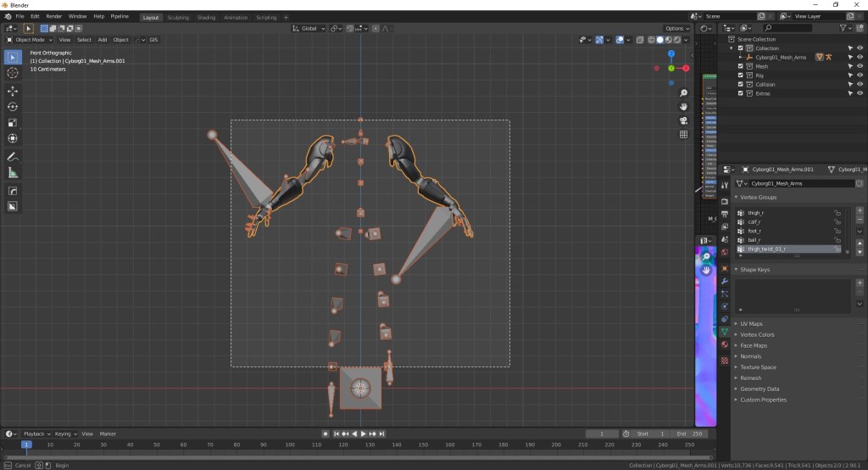Disable the Extras collection checkbox

(x=740, y=93)
